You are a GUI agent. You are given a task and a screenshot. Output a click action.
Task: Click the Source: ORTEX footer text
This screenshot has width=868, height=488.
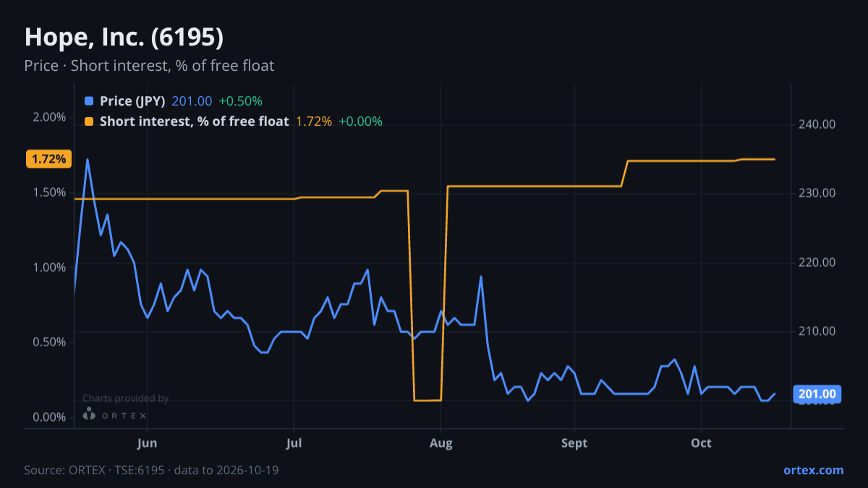151,470
